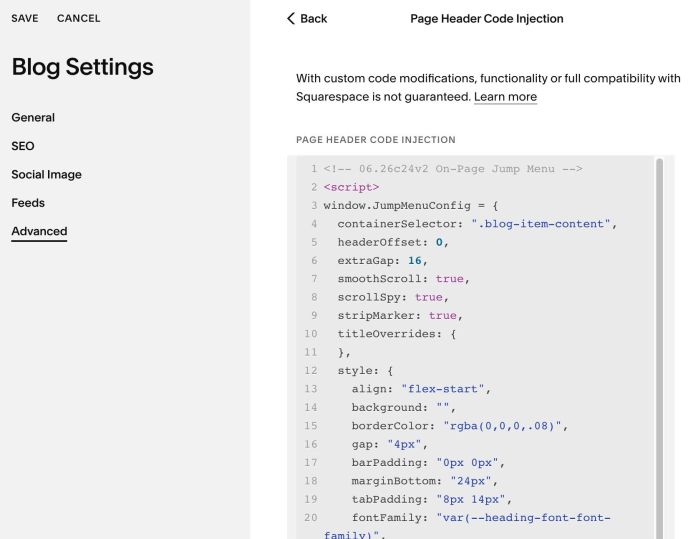
Task: Select the Advanced settings tab
Action: (39, 231)
